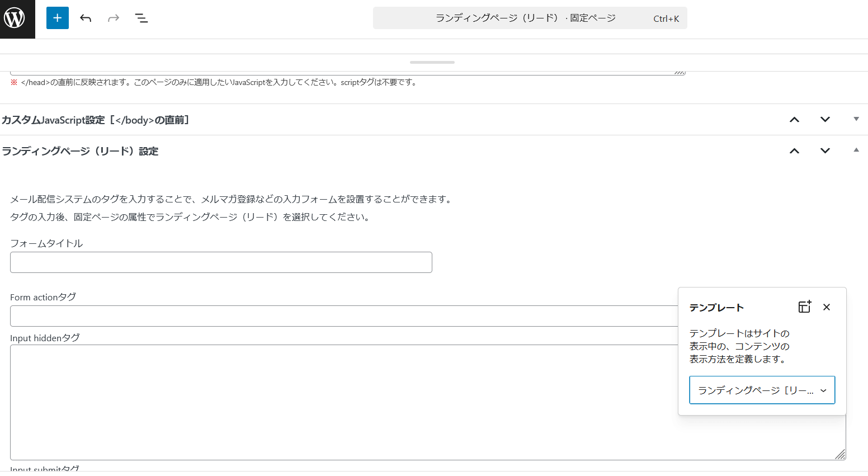Screen dimensions: 868x476
Task: Collapse カスタムJavaScript設定 with its disclosure triangle
Action: point(856,119)
